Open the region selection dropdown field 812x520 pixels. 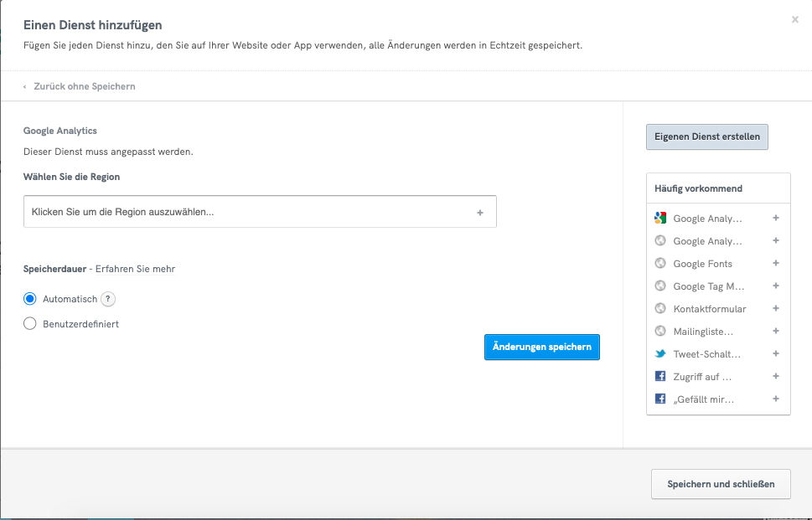click(251, 212)
